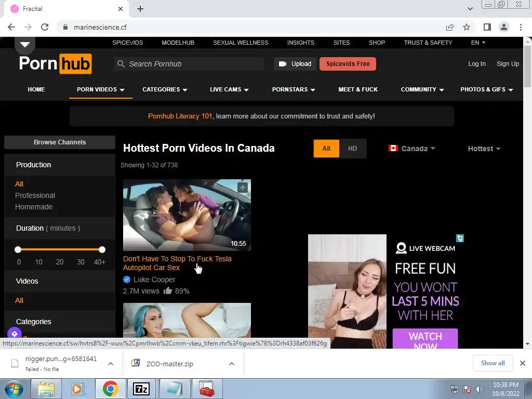Screen dimensions: 532x399
Task: Add first video to playlist plus icon
Action: (x=242, y=187)
